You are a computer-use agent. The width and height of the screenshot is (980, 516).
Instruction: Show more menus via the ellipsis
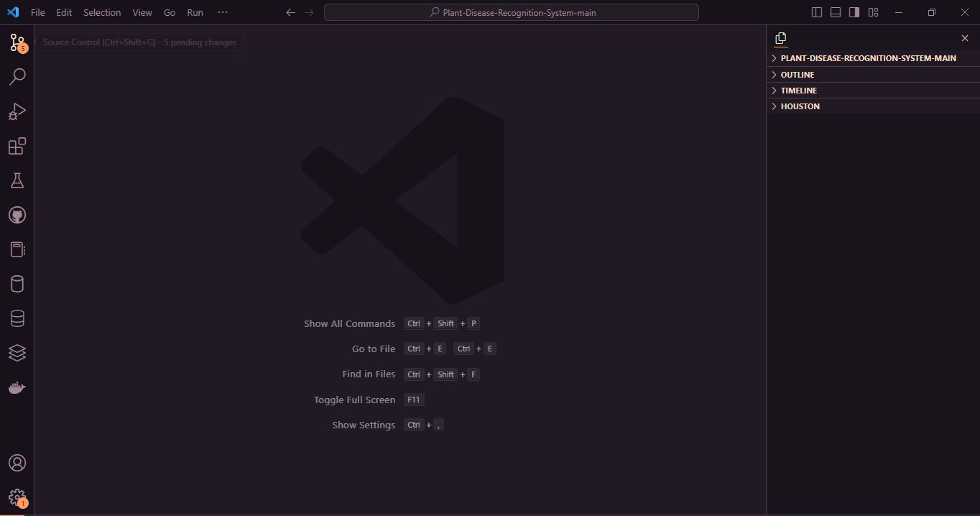(222, 12)
